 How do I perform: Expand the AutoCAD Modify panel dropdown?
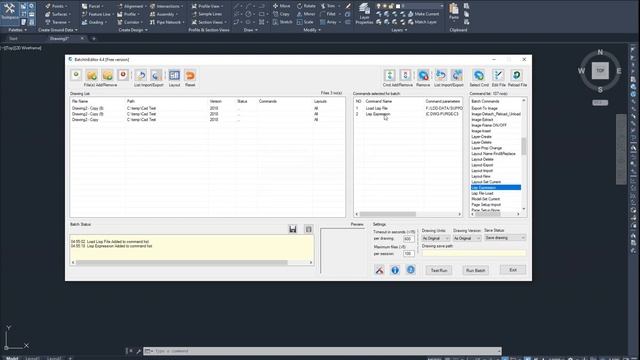[x=312, y=30]
